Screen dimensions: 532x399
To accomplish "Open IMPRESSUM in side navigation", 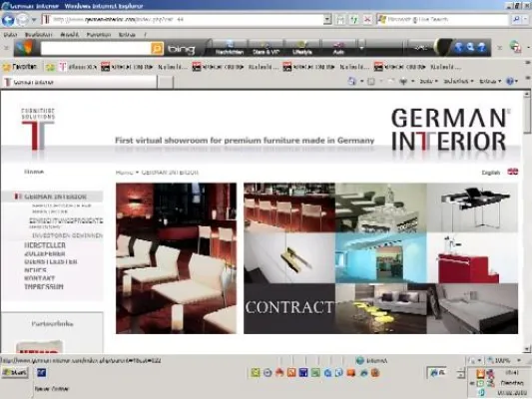I will [44, 287].
